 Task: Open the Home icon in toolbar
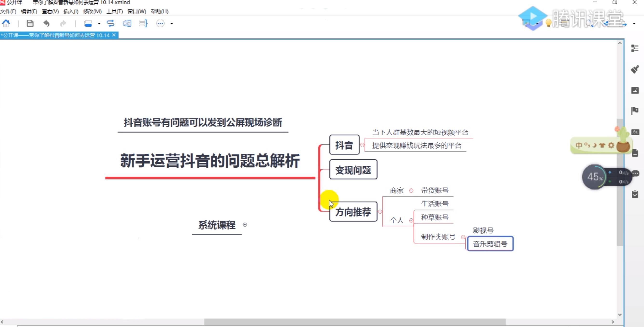(x=6, y=24)
